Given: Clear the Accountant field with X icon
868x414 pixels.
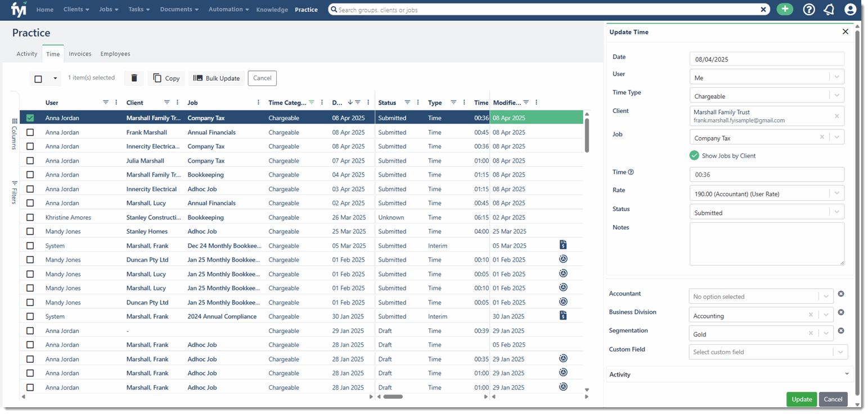Looking at the screenshot, I should point(841,294).
